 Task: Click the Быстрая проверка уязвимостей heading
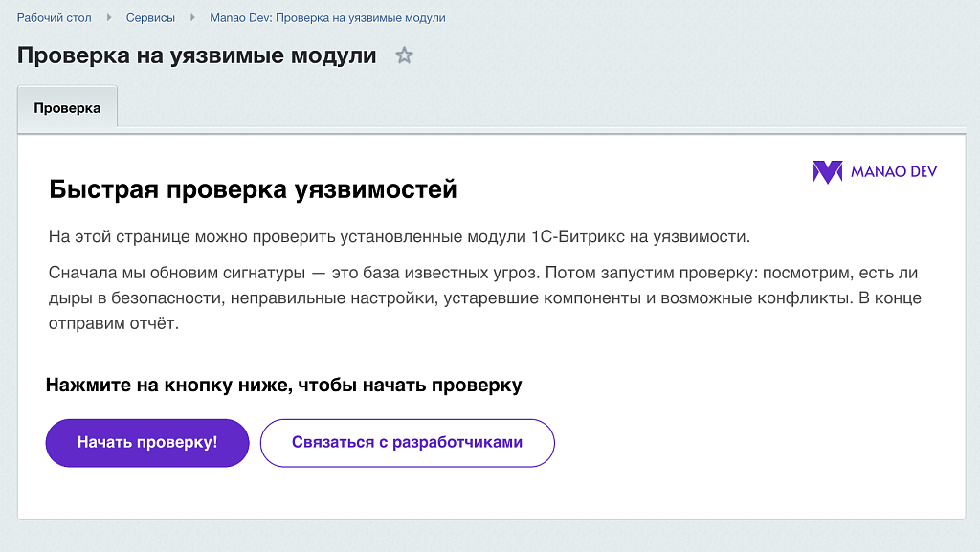pos(253,189)
